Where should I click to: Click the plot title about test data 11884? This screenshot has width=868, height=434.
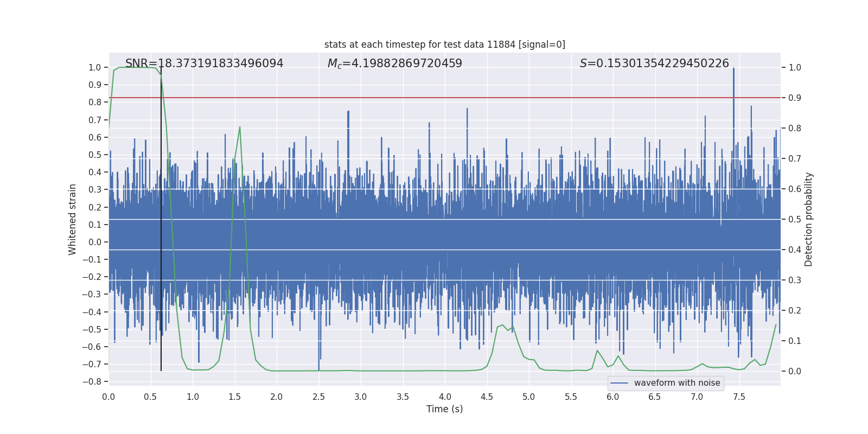tap(444, 44)
